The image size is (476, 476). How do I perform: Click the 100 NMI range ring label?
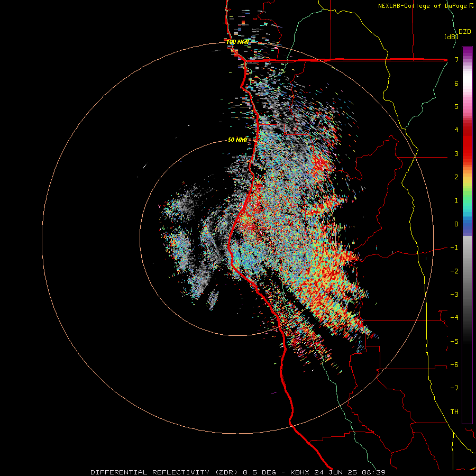[237, 42]
